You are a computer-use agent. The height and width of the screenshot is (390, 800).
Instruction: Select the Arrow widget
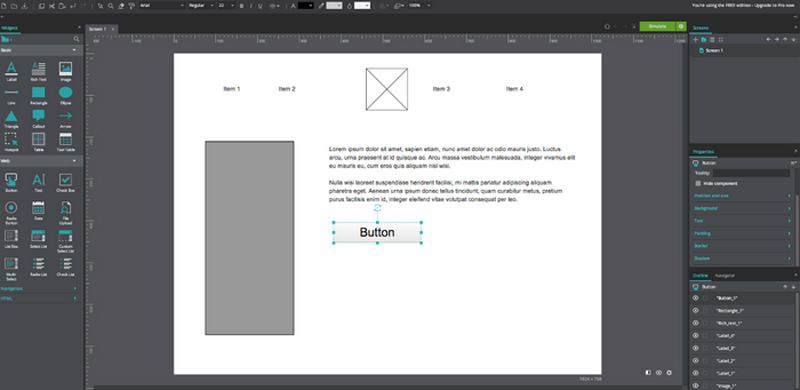[65, 118]
